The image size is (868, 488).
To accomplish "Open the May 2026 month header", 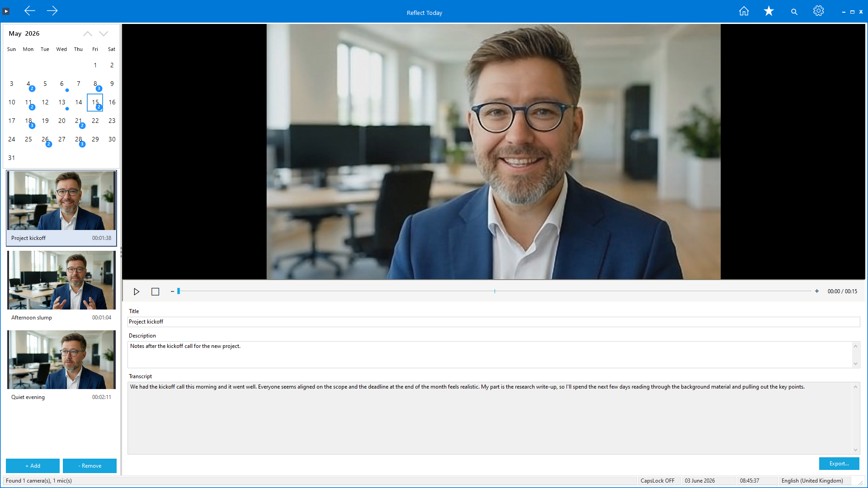I will click(24, 33).
